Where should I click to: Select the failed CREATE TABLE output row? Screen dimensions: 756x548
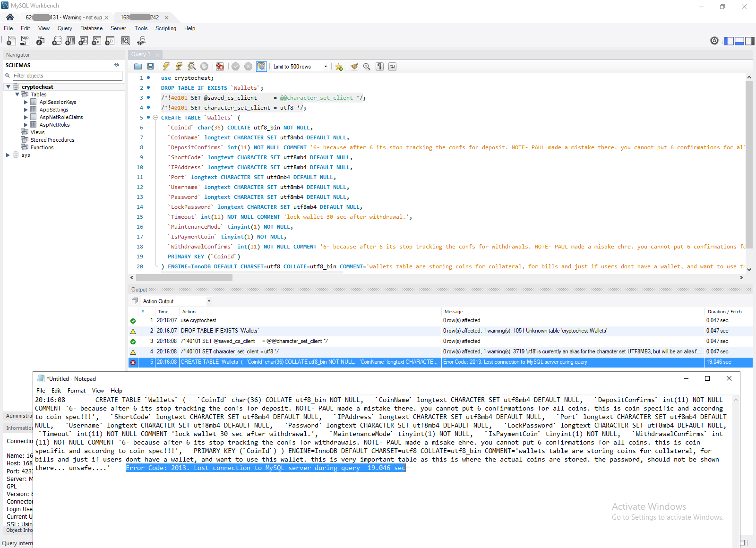click(440, 362)
